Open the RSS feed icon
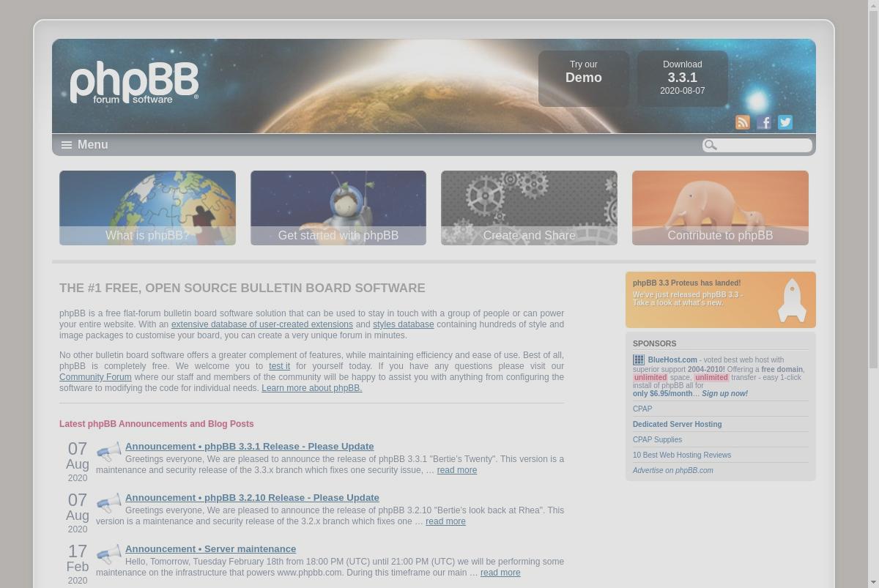879x588 pixels. coord(743,122)
